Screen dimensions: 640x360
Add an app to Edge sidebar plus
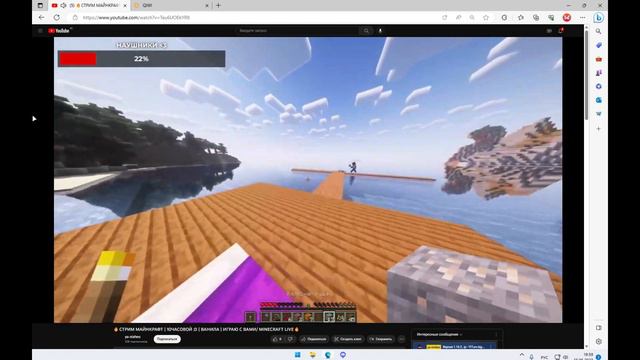(598, 129)
